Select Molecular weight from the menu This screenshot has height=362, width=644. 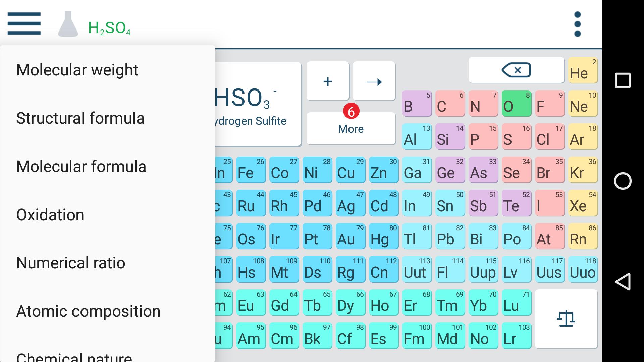(77, 69)
